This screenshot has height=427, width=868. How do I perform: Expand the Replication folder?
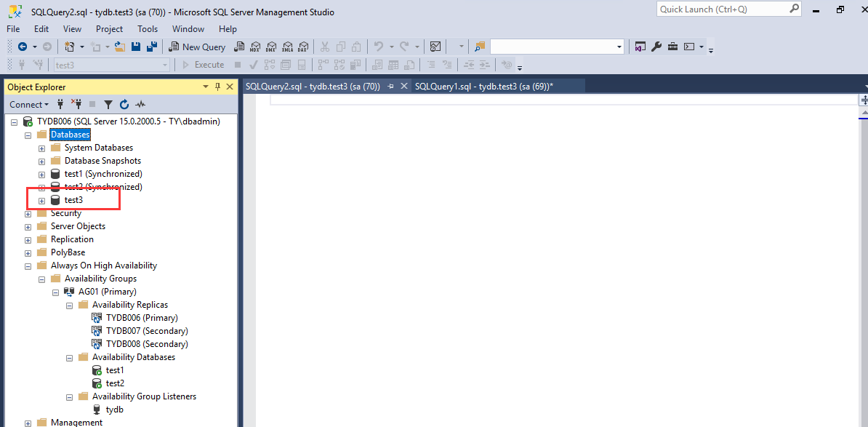pyautogui.click(x=28, y=240)
